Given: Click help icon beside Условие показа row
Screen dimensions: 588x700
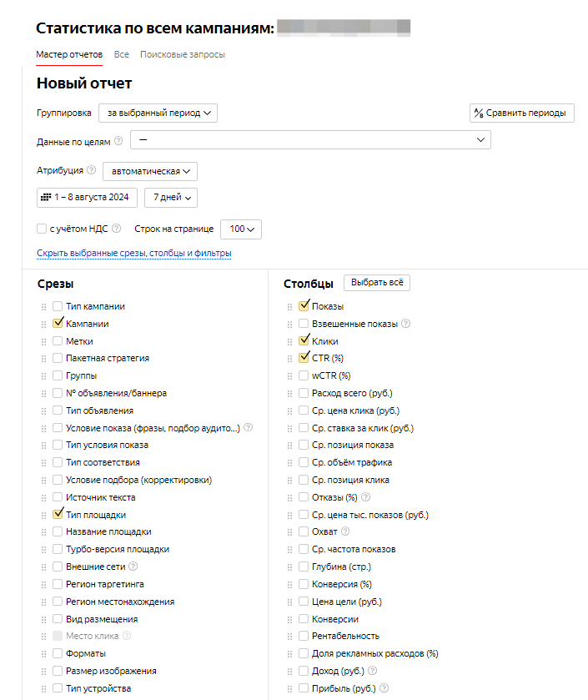Looking at the screenshot, I should coord(249,428).
